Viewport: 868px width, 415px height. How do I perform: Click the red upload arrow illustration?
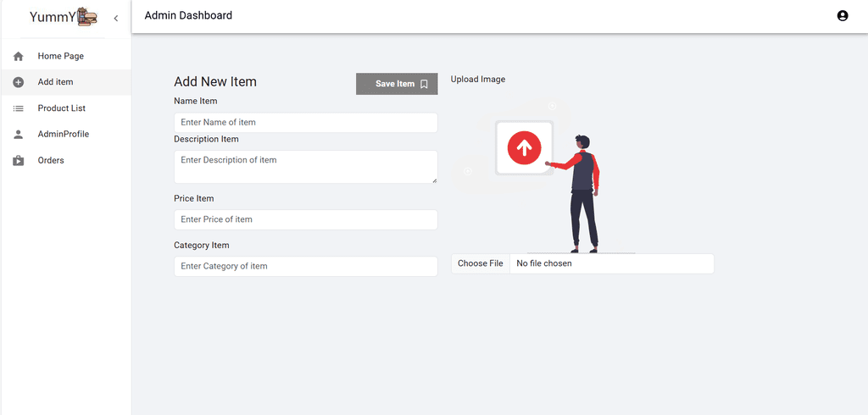click(x=524, y=147)
